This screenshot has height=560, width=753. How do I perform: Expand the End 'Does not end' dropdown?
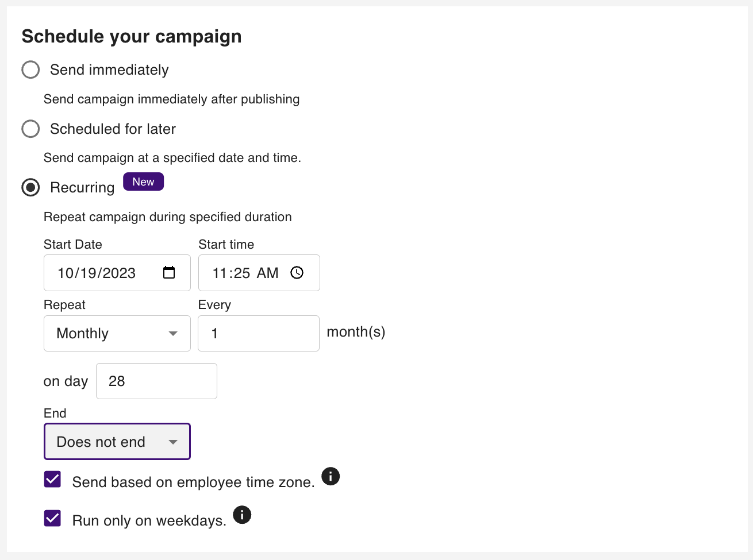point(117,442)
